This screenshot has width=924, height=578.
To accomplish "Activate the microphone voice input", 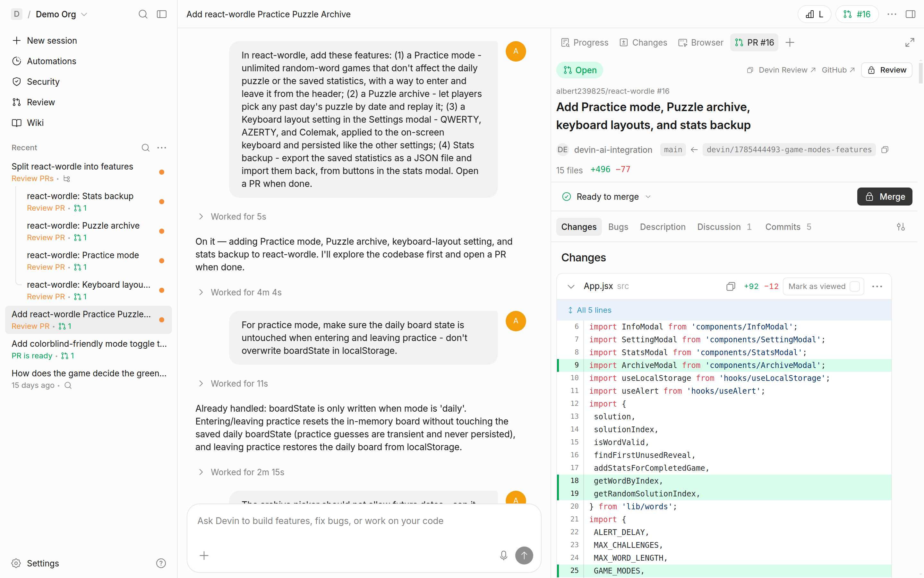I will [x=504, y=556].
